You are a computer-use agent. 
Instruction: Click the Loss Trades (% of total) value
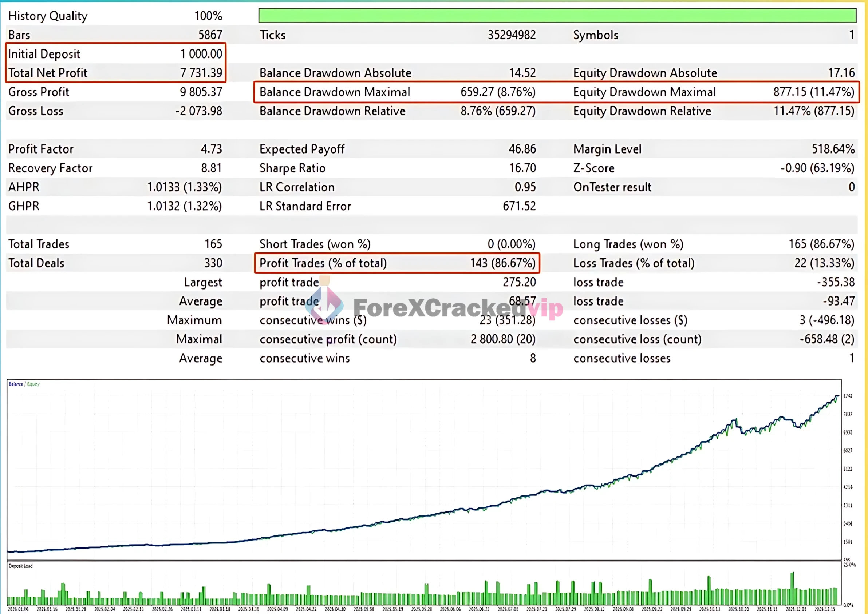[824, 263]
